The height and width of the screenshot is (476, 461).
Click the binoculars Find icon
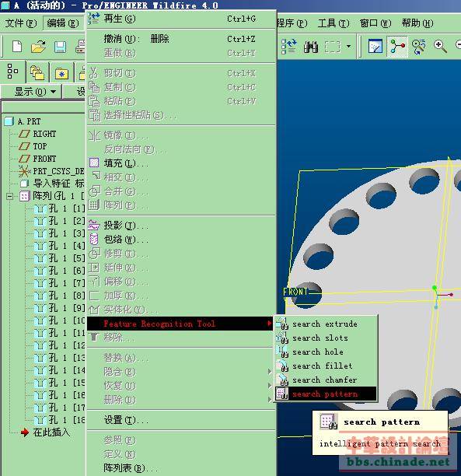click(311, 47)
